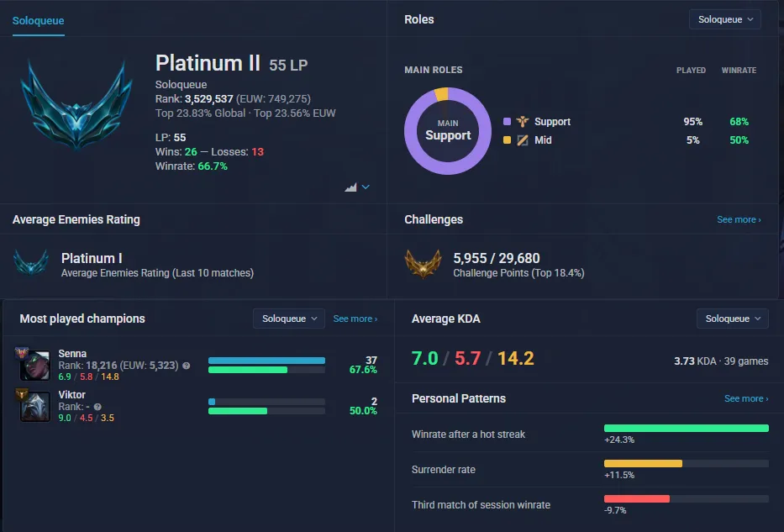
Task: Open Most played champions Soloqueue dropdown
Action: pyautogui.click(x=289, y=319)
